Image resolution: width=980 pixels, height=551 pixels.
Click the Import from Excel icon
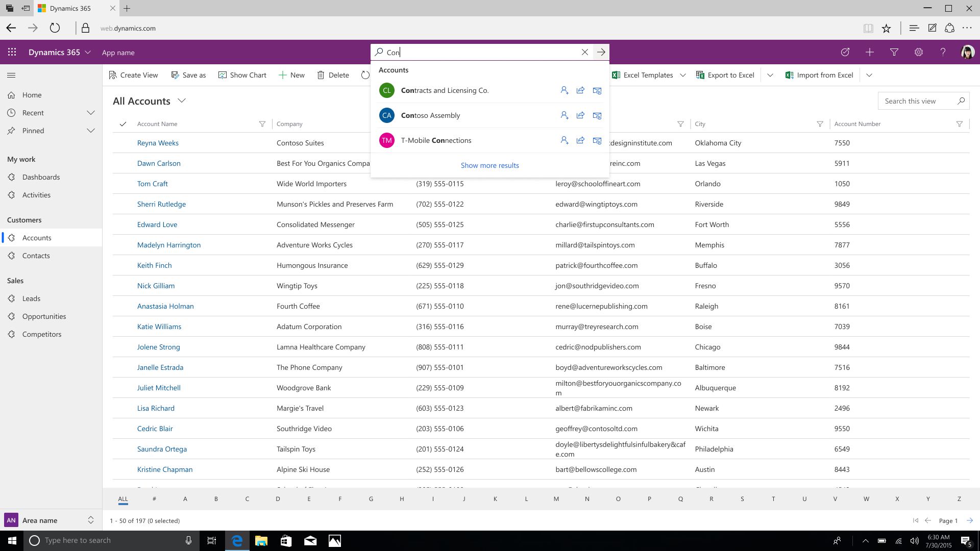click(789, 74)
